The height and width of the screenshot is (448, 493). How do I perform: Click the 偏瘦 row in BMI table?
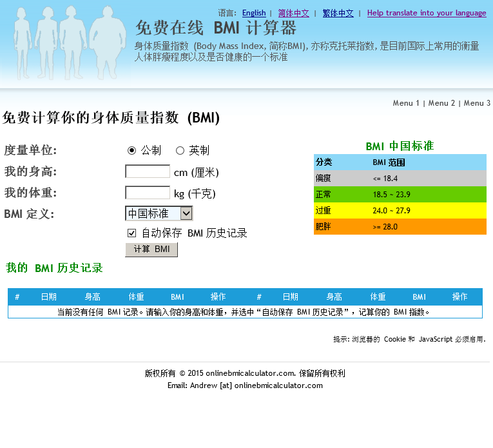pyautogui.click(x=400, y=179)
